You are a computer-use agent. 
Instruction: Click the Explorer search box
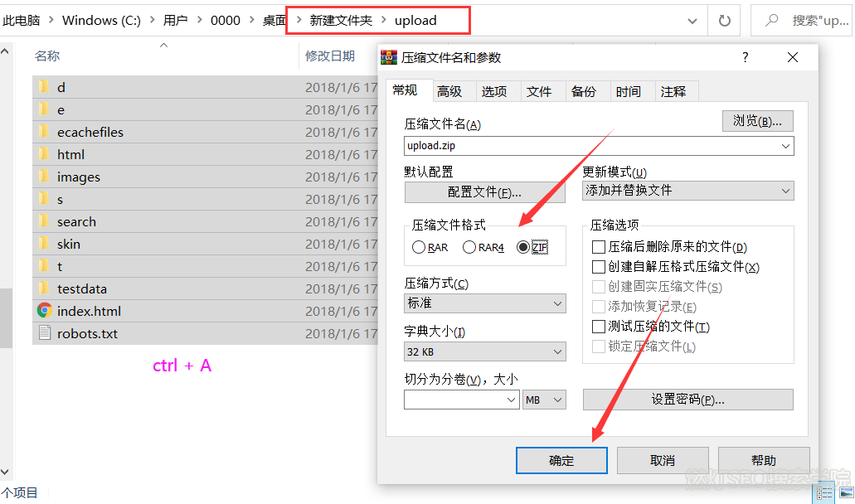(802, 21)
